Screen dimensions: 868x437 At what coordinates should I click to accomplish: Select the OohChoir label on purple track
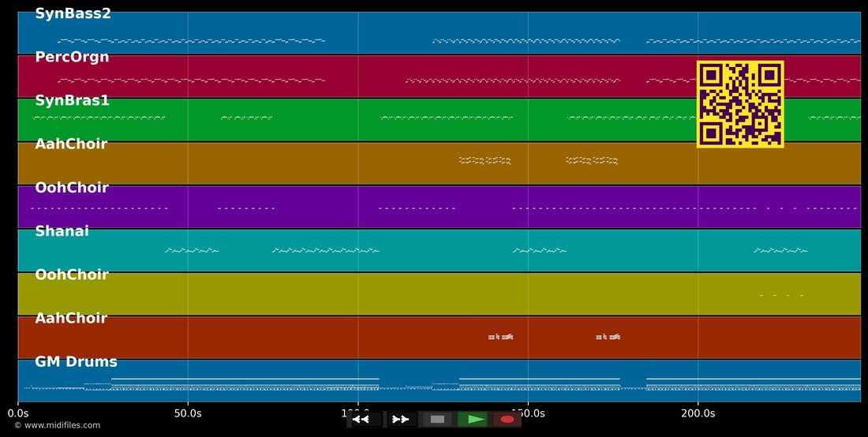71,188
